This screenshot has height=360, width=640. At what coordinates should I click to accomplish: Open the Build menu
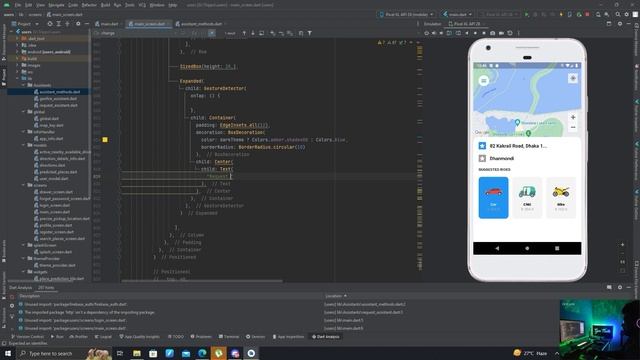(105, 5)
